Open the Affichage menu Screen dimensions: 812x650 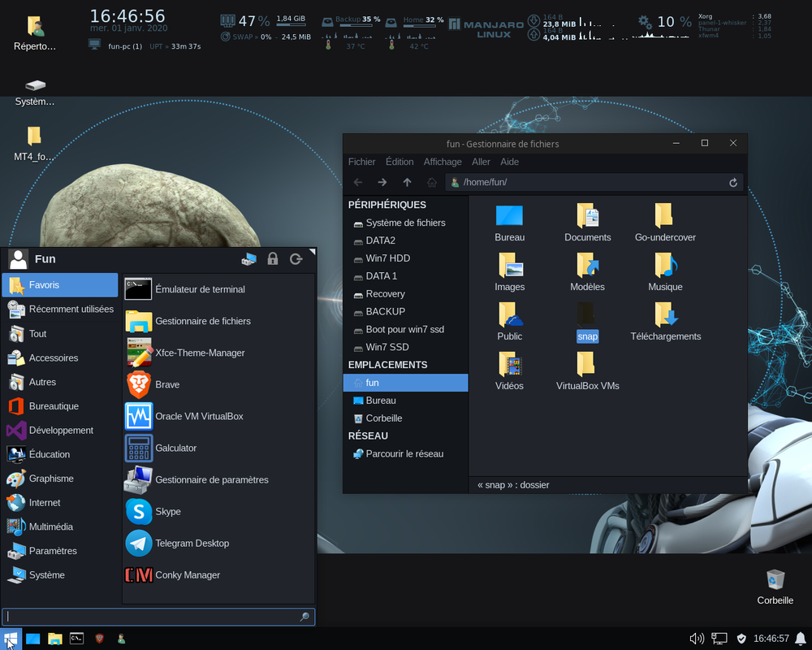click(443, 162)
